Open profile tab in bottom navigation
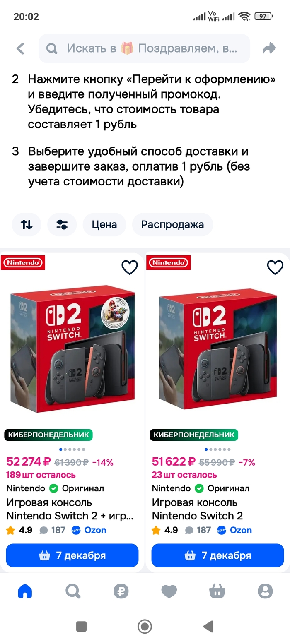The height and width of the screenshot is (644, 290). click(265, 591)
